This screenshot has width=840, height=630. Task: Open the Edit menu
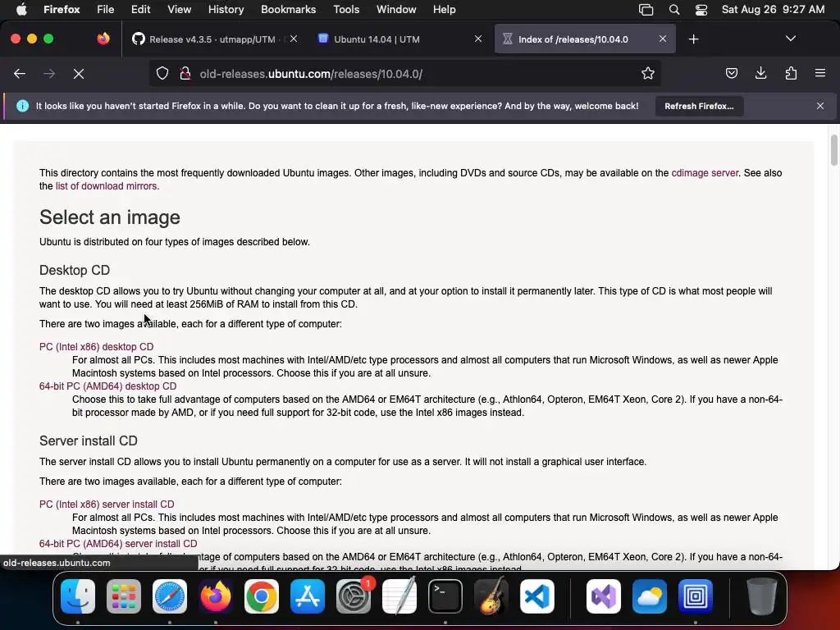141,10
